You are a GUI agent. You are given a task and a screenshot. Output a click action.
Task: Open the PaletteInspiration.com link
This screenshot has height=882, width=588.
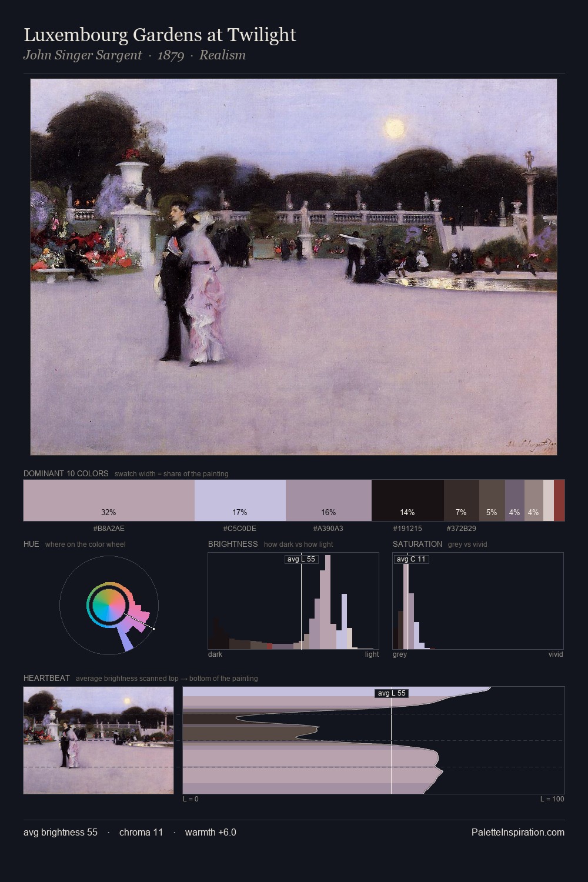point(518,832)
